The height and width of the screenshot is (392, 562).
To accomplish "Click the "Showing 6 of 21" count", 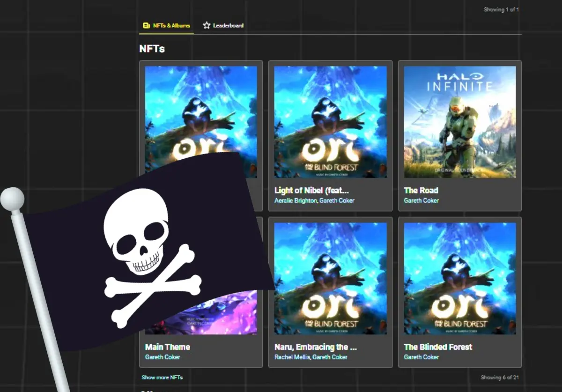I will (x=500, y=377).
